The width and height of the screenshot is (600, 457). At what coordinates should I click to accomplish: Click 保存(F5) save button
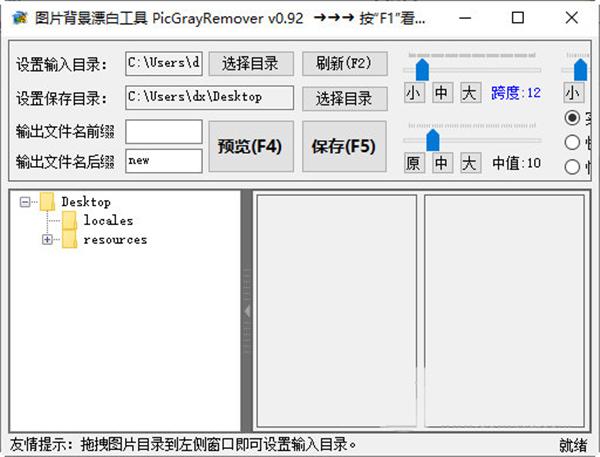344,147
